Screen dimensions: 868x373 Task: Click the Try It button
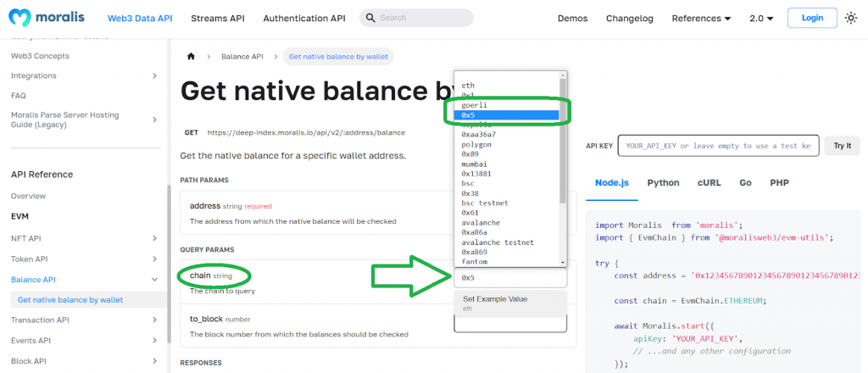coord(842,146)
